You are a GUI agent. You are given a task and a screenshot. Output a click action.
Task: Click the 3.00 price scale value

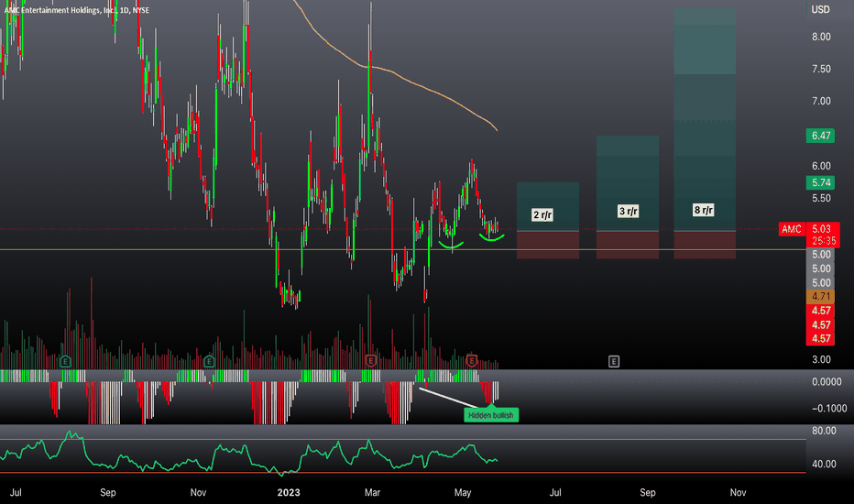tap(821, 359)
